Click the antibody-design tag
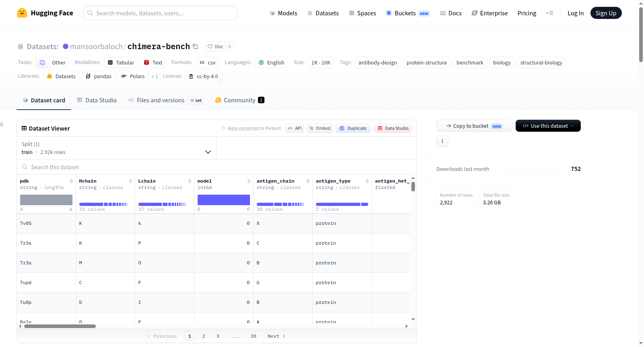The width and height of the screenshot is (644, 347). click(378, 62)
